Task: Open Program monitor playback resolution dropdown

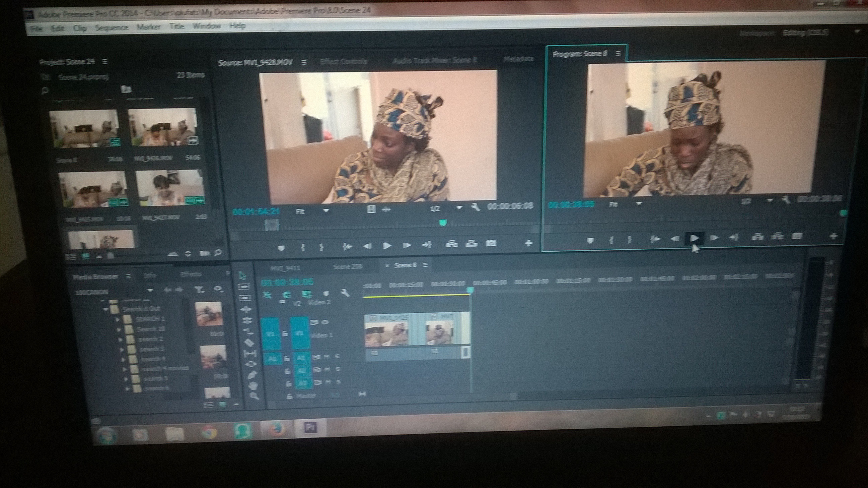Action: [x=770, y=201]
